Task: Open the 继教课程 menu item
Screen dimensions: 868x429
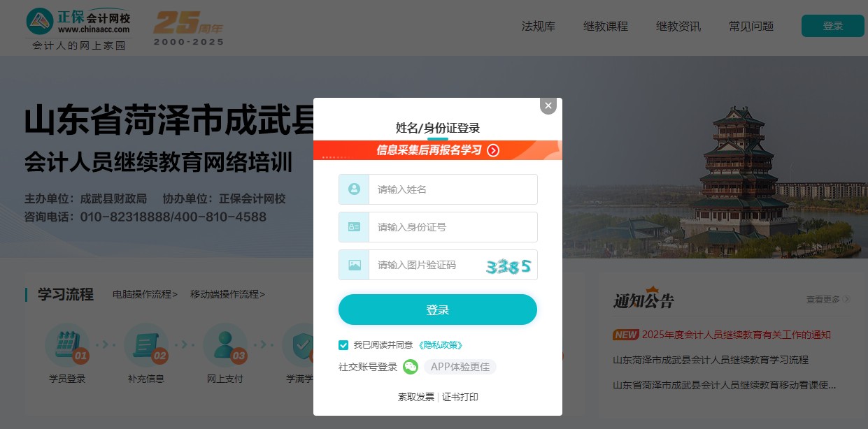Action: pos(606,27)
